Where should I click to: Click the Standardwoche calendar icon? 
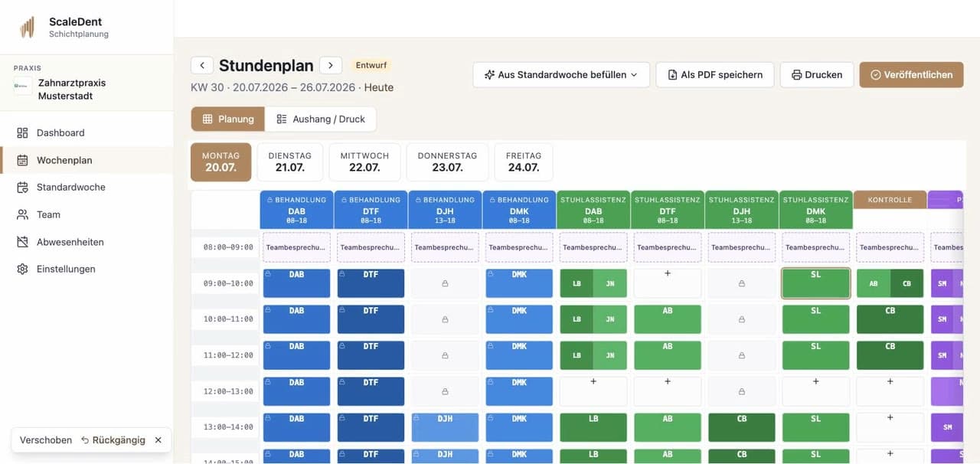coord(22,187)
